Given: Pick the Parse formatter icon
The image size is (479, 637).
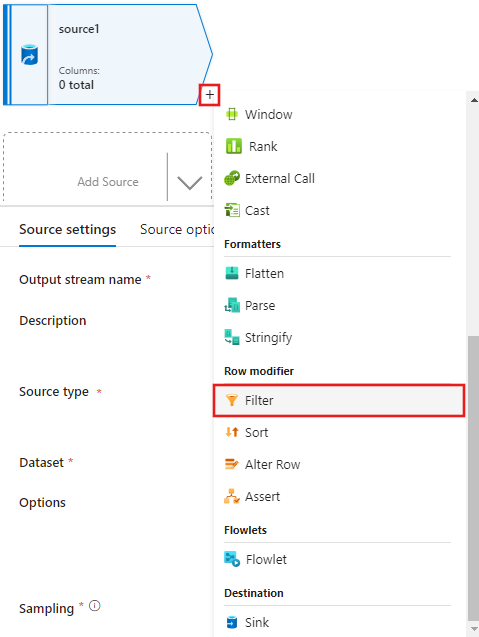Looking at the screenshot, I should (x=232, y=306).
